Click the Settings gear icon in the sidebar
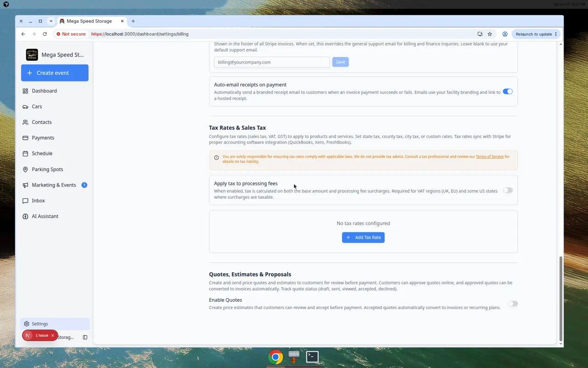This screenshot has width=588, height=368. tap(27, 324)
